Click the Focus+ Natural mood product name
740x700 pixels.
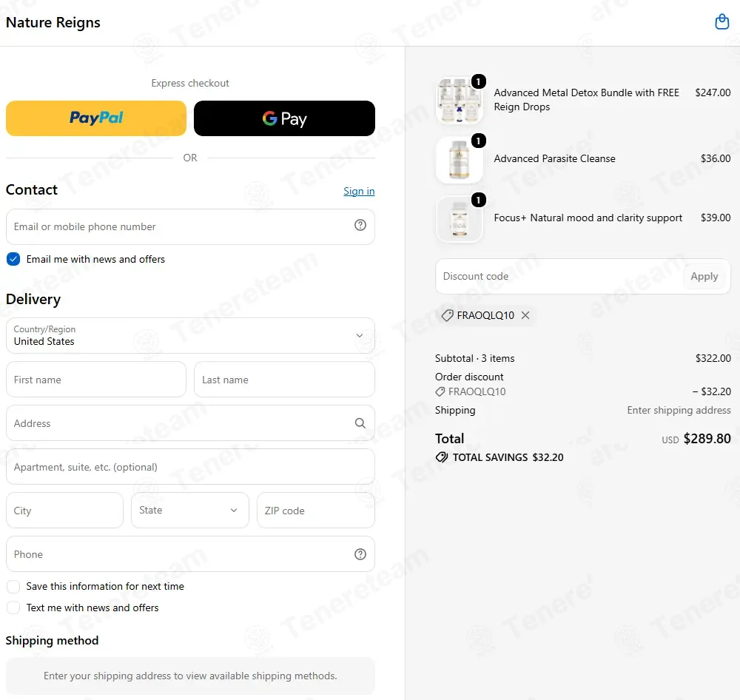click(588, 218)
